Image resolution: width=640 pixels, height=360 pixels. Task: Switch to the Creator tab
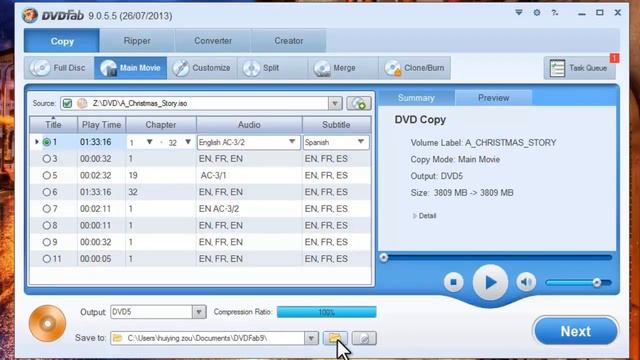tap(289, 41)
